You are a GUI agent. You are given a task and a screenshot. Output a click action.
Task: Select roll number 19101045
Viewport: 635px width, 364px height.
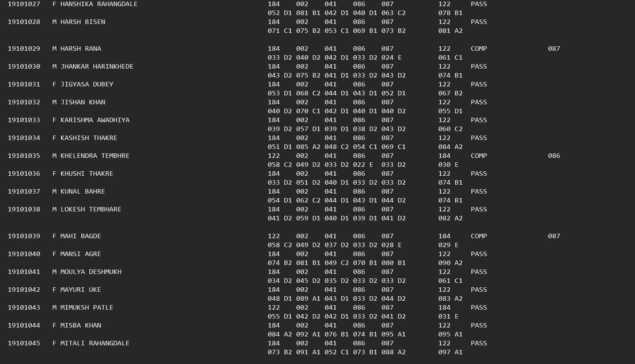(x=24, y=343)
